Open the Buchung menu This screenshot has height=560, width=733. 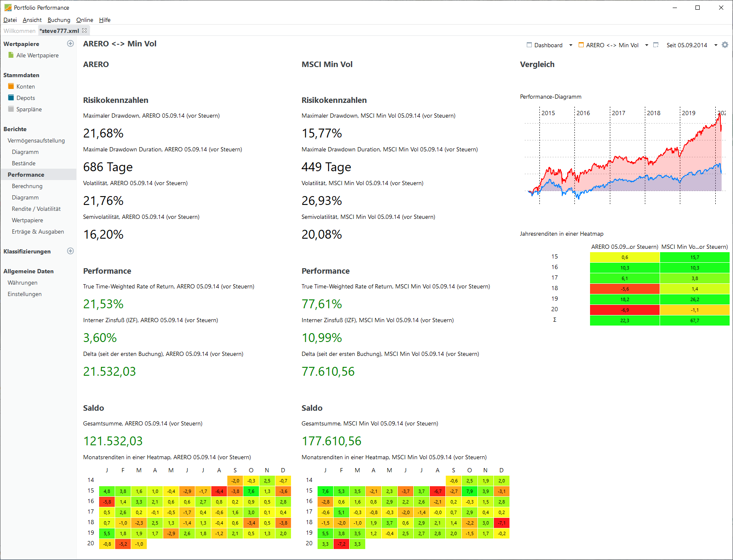coord(59,20)
